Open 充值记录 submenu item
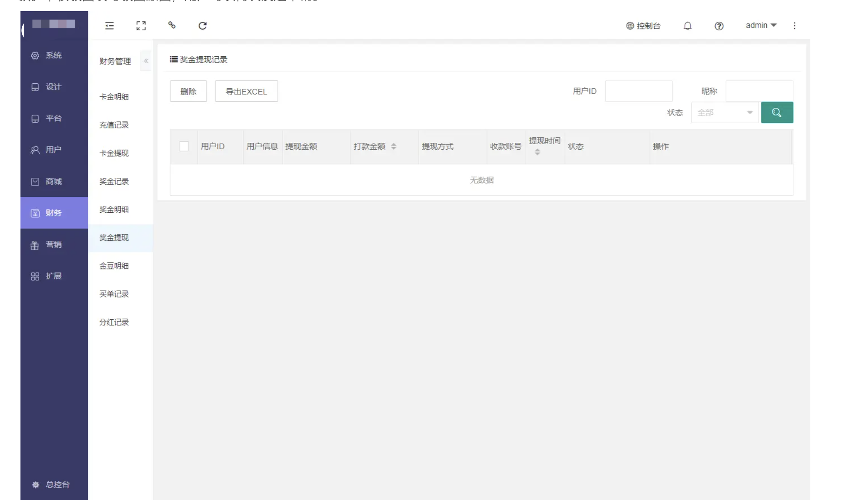The height and width of the screenshot is (504, 847). (x=121, y=125)
